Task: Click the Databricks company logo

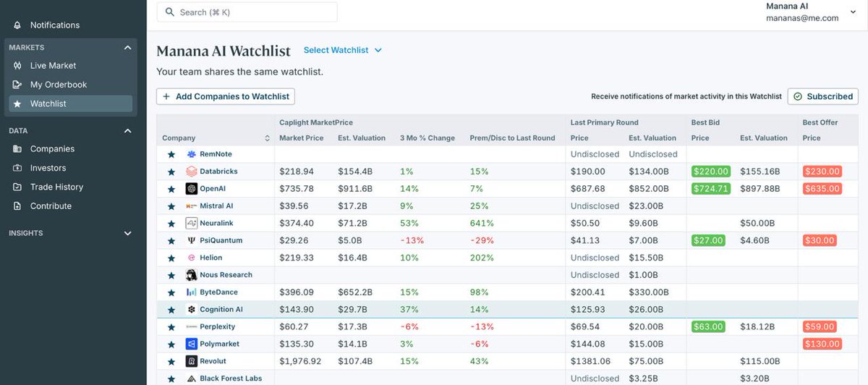Action: (192, 172)
